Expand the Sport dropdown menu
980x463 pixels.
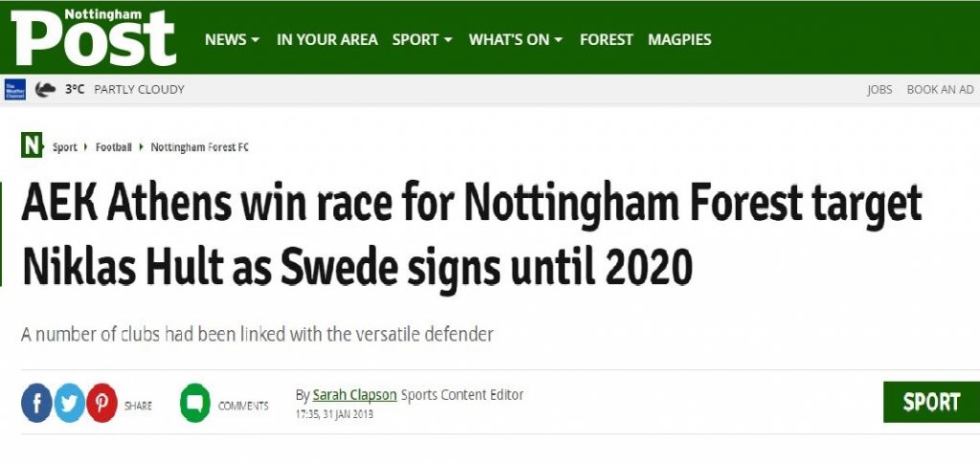point(422,39)
